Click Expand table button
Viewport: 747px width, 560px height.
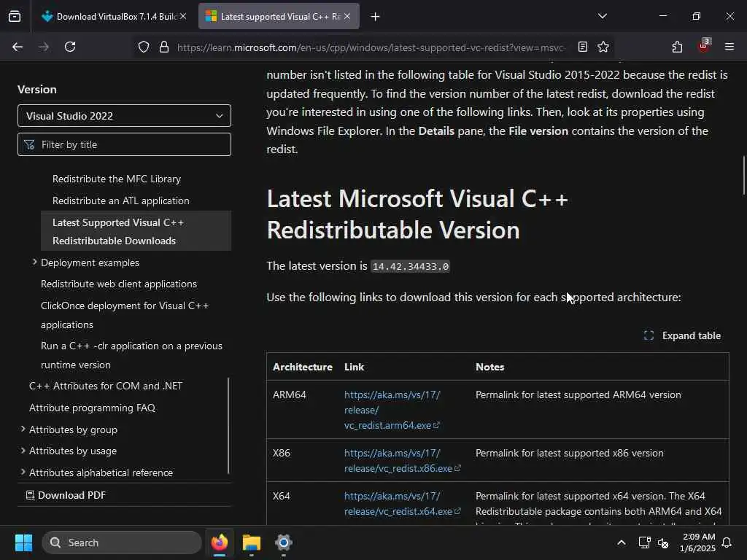point(682,335)
